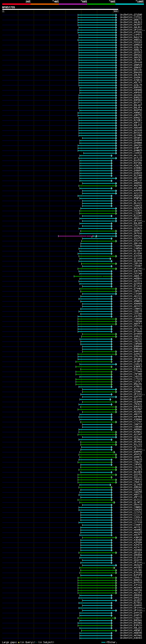Select hit label UniRef100_B5WFQ6
Image resolution: width=146 pixels, height=644 pixels.
tap(131, 198)
